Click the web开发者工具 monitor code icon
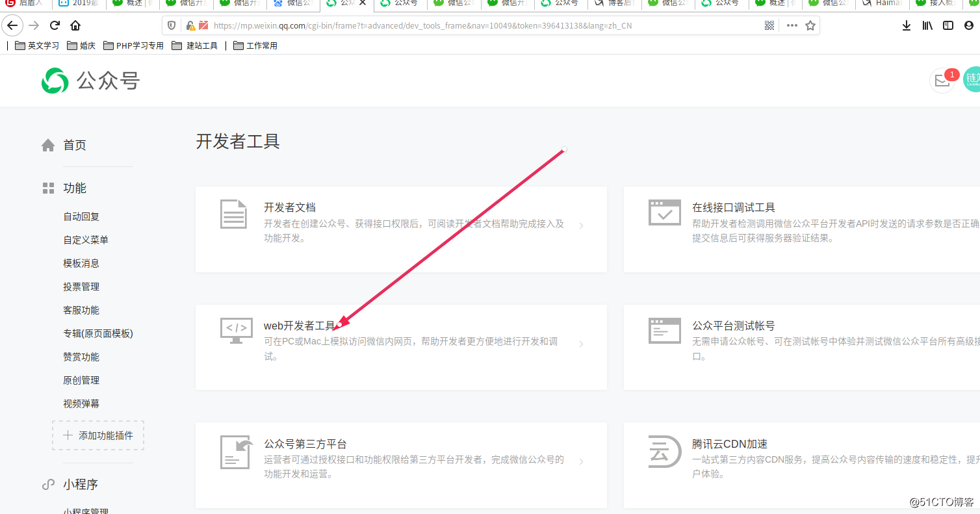The image size is (980, 514). [x=236, y=331]
